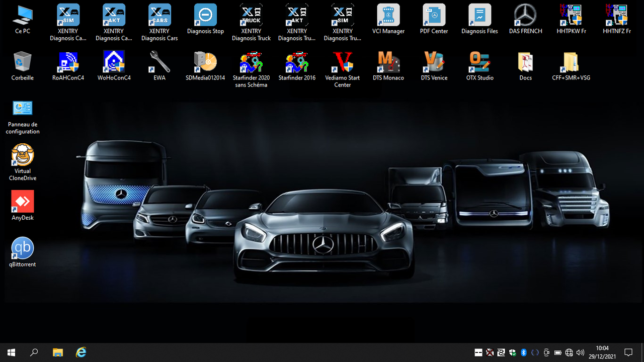Launch qBittorrent shortcut
Viewport: 644px width, 362px height.
(23, 252)
